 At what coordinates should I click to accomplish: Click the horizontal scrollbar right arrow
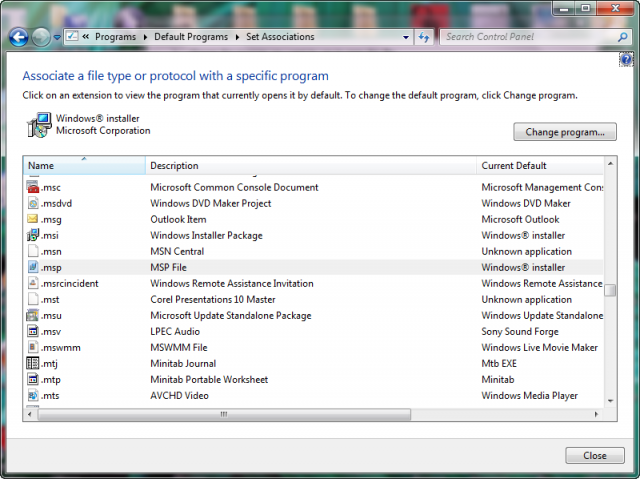tap(596, 414)
